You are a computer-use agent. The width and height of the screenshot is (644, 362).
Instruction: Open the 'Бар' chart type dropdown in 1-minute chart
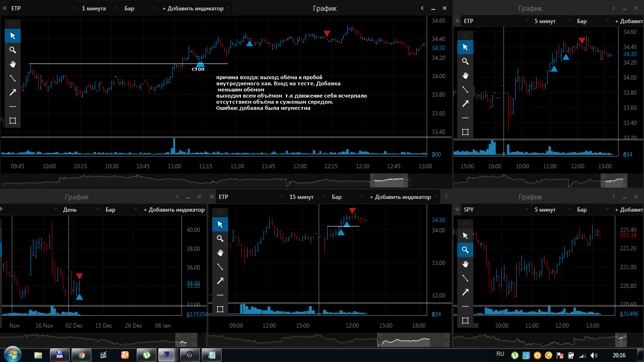click(140, 8)
